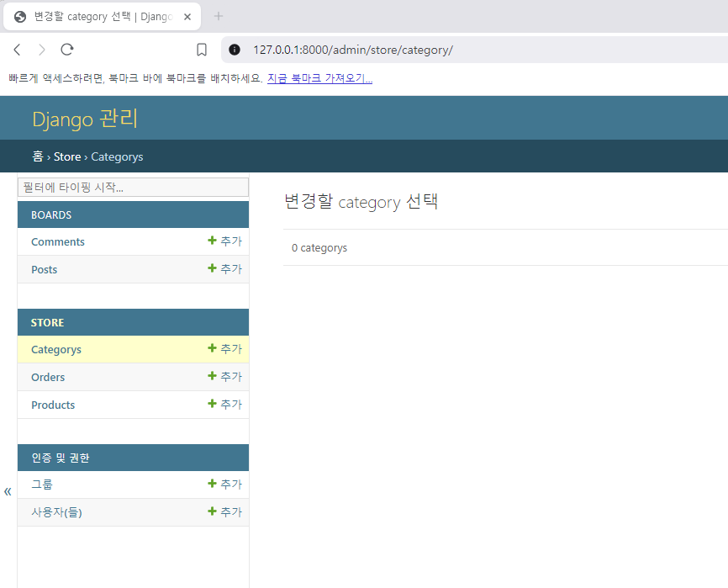
Task: Add a new Order via 추가
Action: point(224,377)
